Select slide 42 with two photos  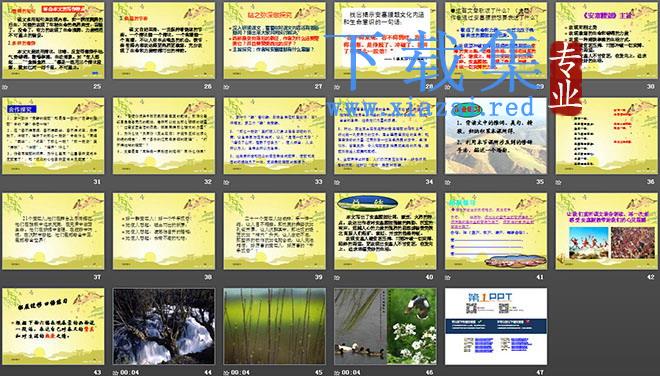click(607, 231)
